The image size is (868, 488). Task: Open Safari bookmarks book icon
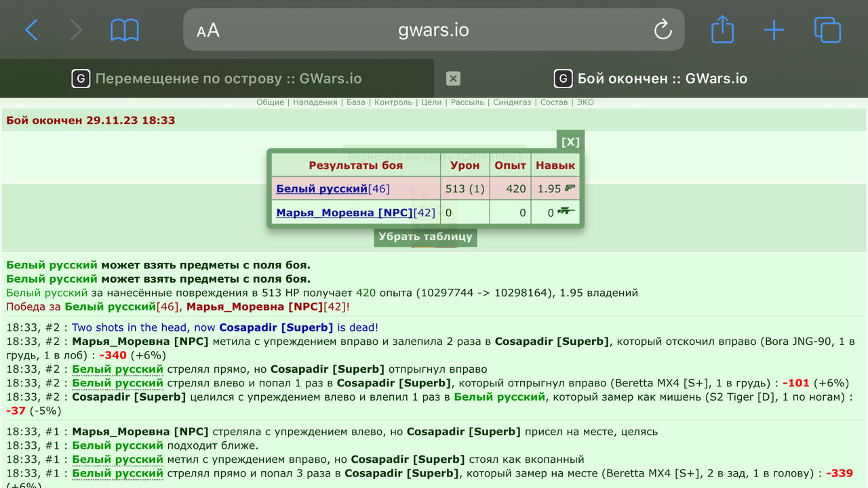click(125, 30)
